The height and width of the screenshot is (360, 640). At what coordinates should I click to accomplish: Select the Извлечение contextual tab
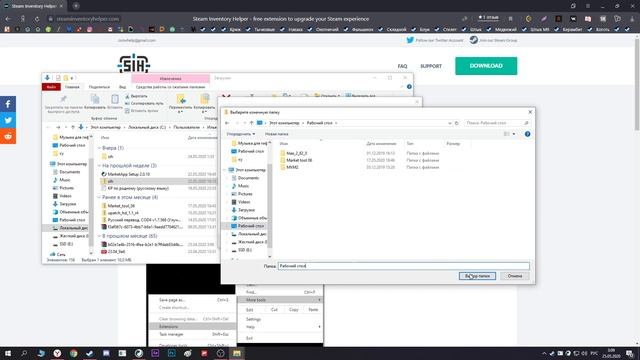click(171, 78)
